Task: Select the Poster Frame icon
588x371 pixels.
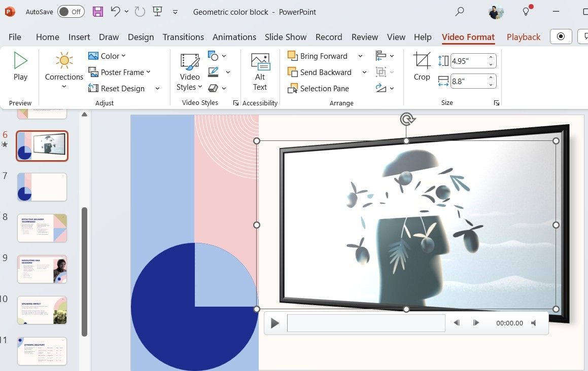Action: click(x=93, y=72)
